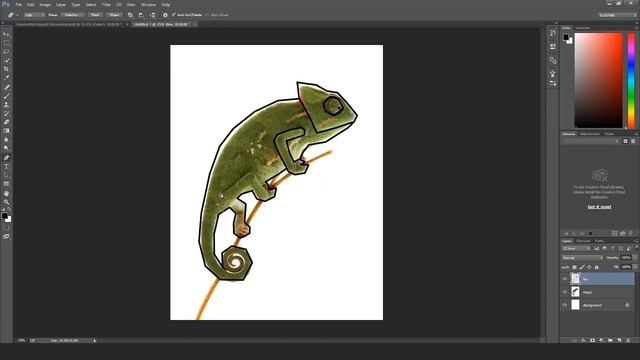Hide the top selected layer eye icon
This screenshot has height=360, width=640.
tap(565, 279)
